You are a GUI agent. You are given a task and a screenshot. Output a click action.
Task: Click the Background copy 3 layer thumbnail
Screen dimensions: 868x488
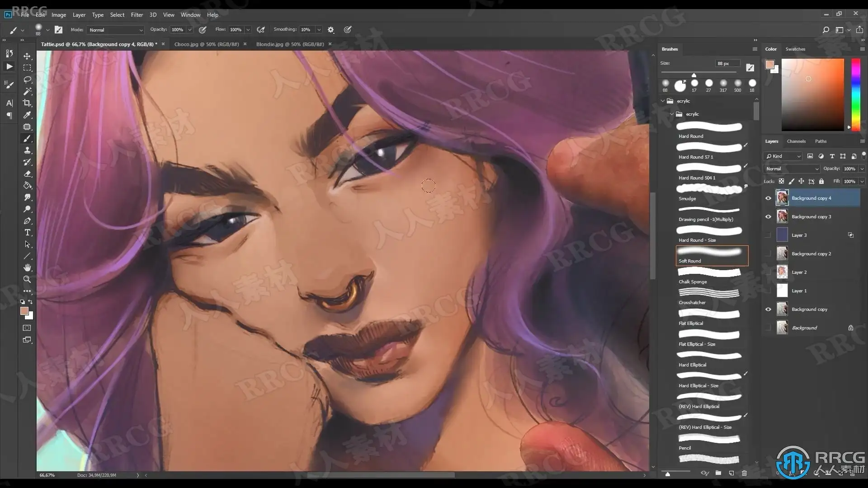click(782, 216)
